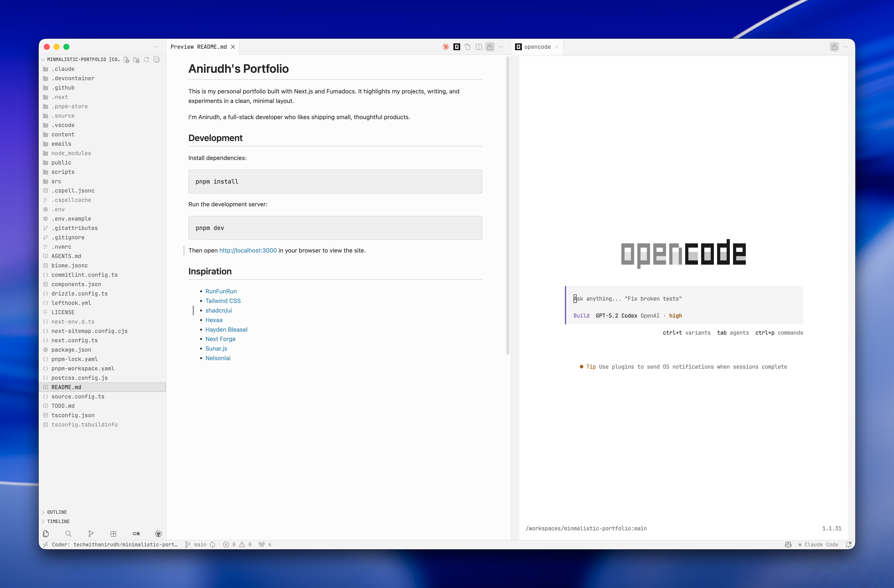
Task: Open the http://localhost:3000 link in the README
Action: (x=248, y=250)
